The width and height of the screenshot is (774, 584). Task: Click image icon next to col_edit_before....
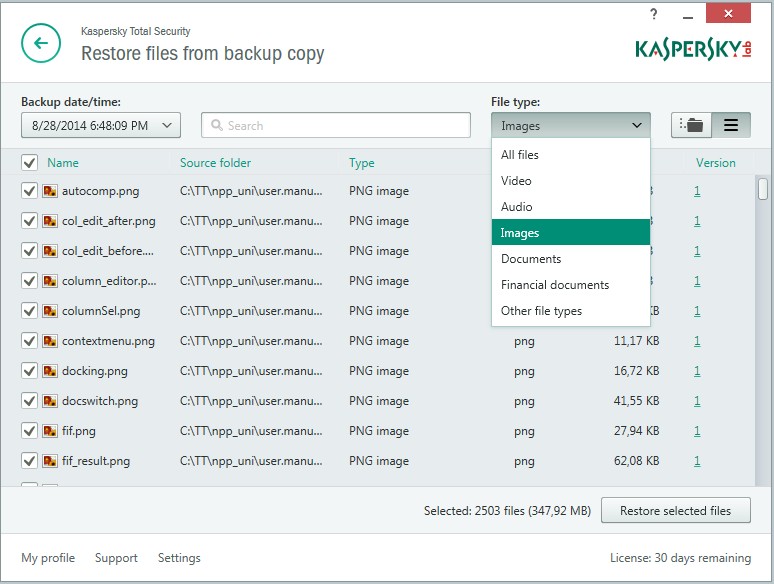coord(49,251)
